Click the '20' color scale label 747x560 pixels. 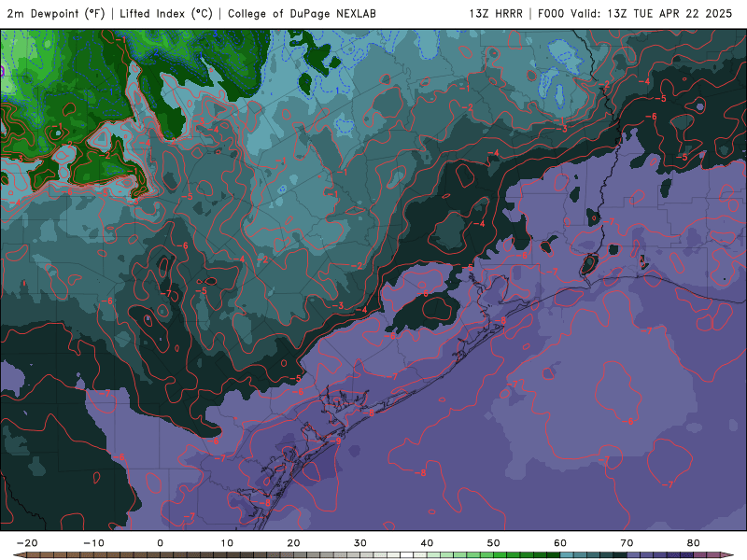[x=293, y=543]
